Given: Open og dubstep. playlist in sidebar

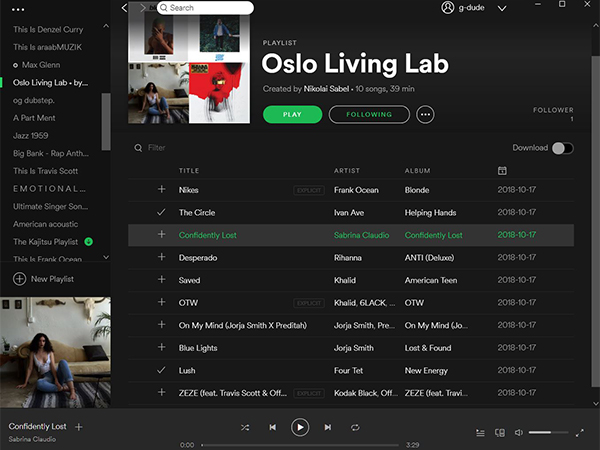Looking at the screenshot, I should (x=34, y=100).
